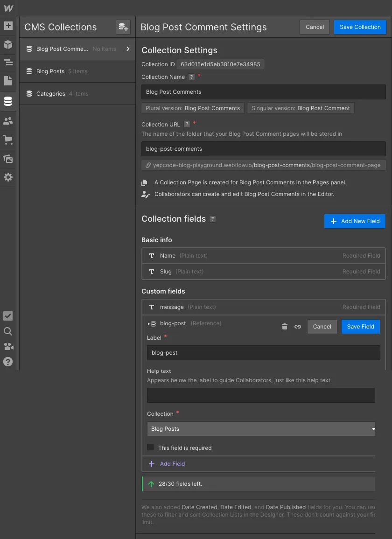392x539 pixels.
Task: Delete the blog-post field with trash icon
Action: [x=285, y=327]
